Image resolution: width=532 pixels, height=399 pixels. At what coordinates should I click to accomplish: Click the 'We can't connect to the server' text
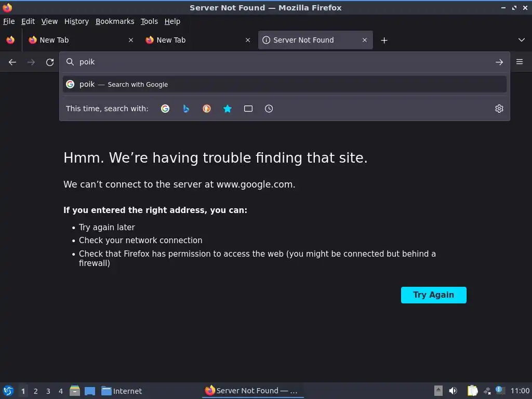pyautogui.click(x=179, y=184)
